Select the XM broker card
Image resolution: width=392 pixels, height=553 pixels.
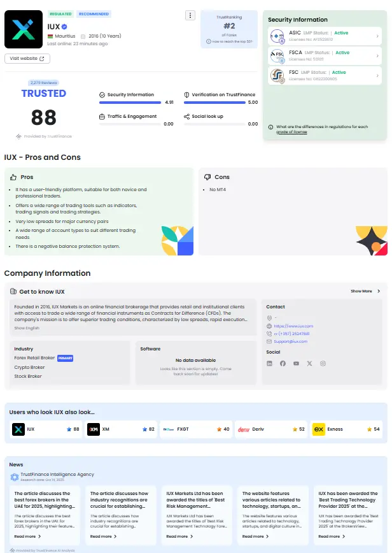(121, 429)
